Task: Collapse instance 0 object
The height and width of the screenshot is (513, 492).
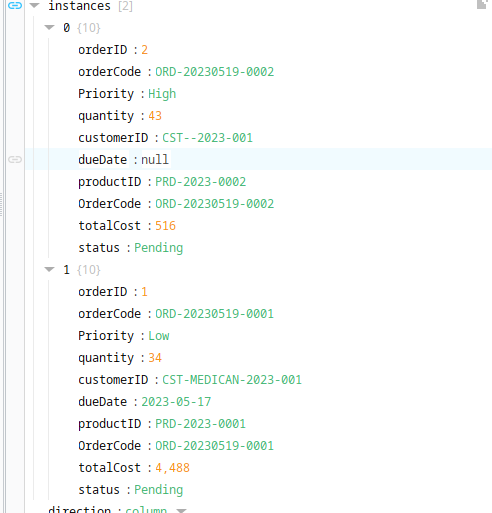Action: click(x=49, y=28)
